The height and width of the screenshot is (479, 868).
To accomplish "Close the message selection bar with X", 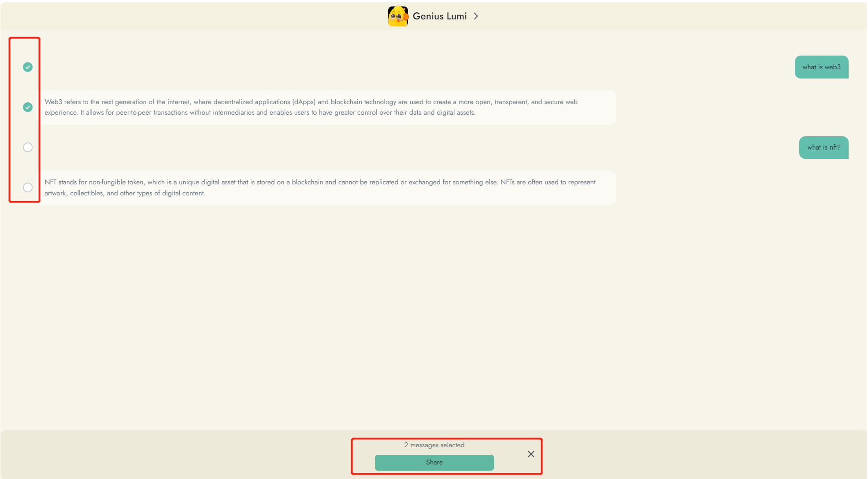I will pos(531,454).
